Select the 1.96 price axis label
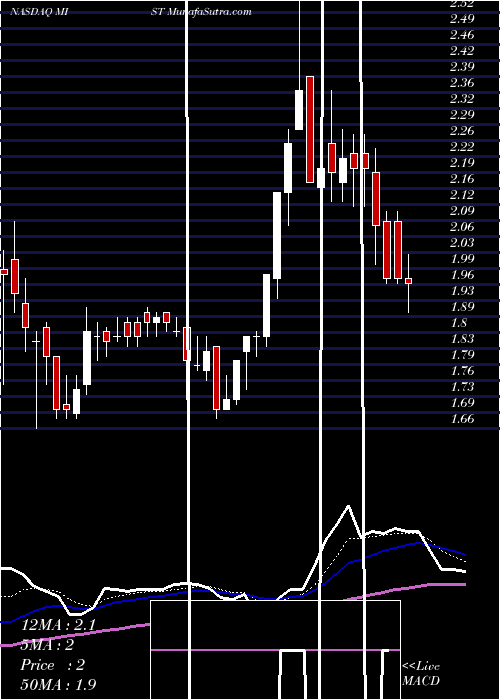 pos(462,275)
